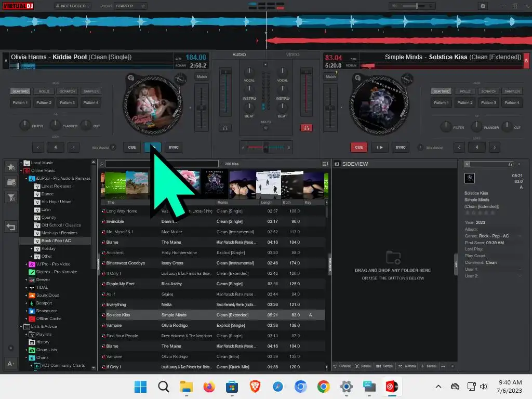The image size is (532, 399).
Task: Double loop size on deck A
Action: 73,147
